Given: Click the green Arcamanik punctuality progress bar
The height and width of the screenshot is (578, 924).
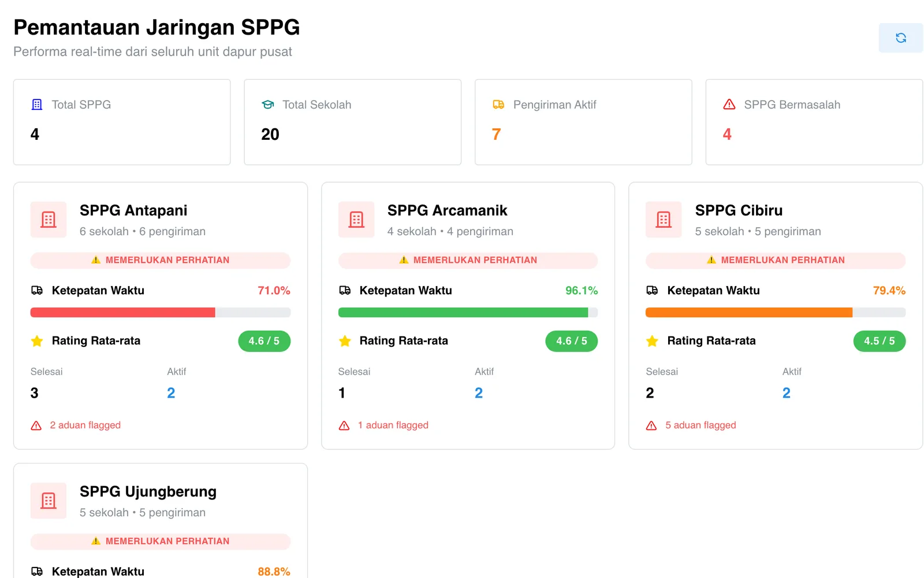Looking at the screenshot, I should pos(468,313).
